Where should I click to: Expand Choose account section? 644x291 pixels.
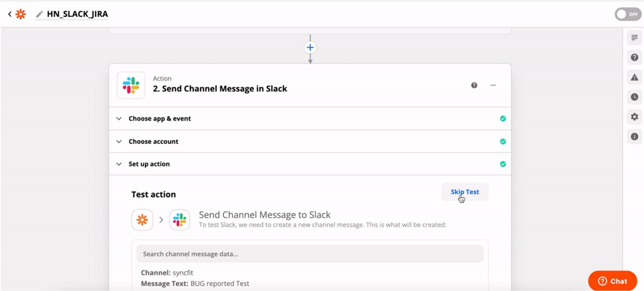click(x=310, y=141)
